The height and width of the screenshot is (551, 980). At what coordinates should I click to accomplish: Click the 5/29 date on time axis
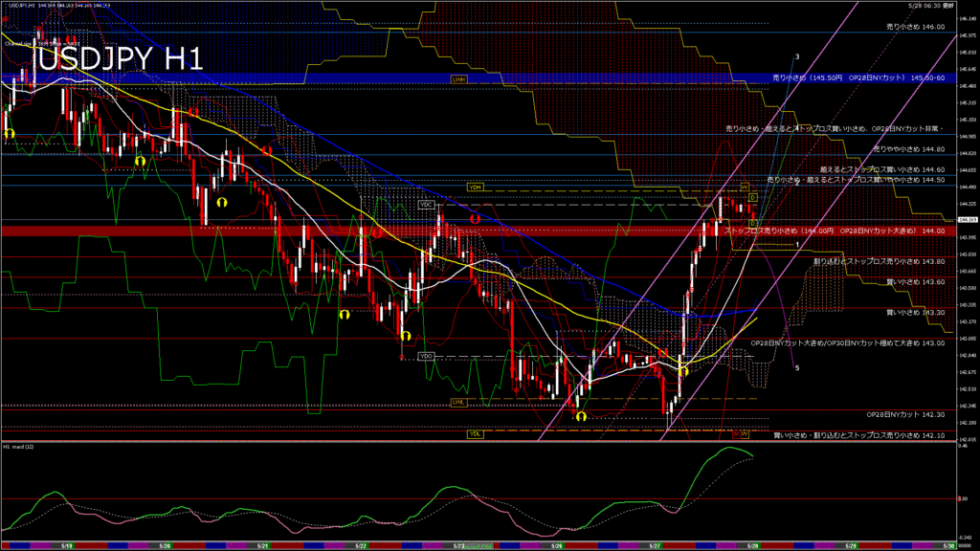pyautogui.click(x=851, y=546)
